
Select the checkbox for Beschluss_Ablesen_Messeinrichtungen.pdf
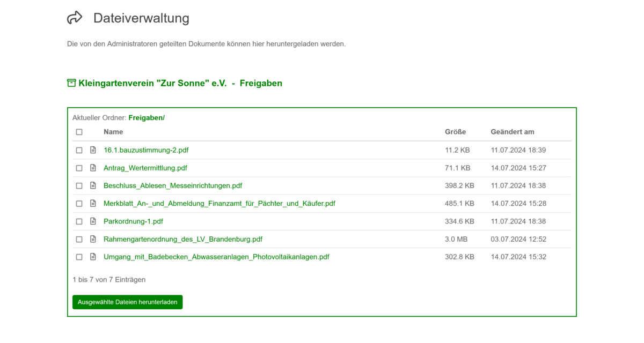click(x=79, y=185)
